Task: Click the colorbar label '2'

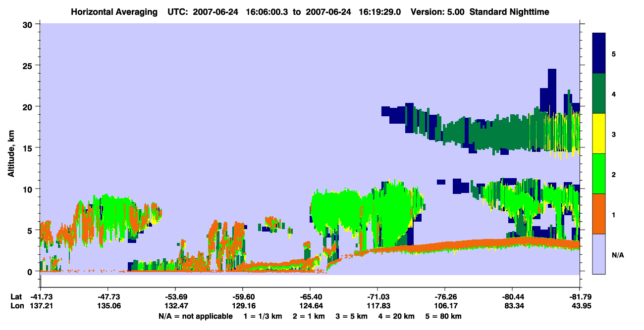Action: pyautogui.click(x=614, y=174)
